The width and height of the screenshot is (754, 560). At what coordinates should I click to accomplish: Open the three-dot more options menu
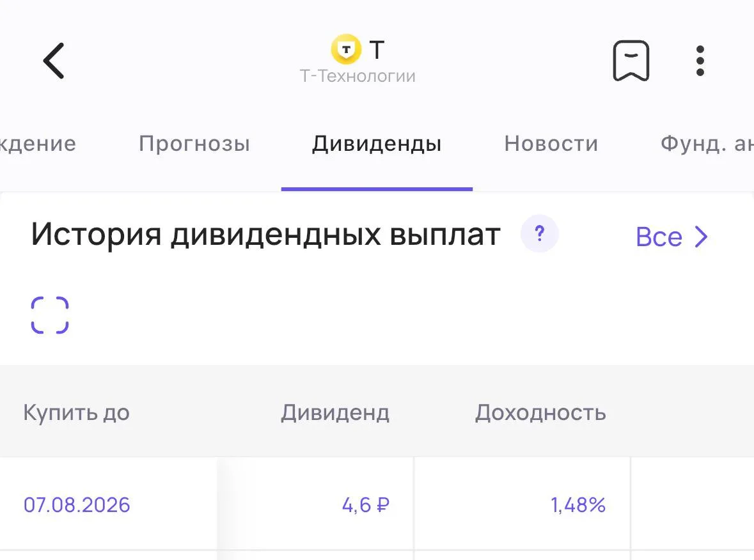coord(700,61)
